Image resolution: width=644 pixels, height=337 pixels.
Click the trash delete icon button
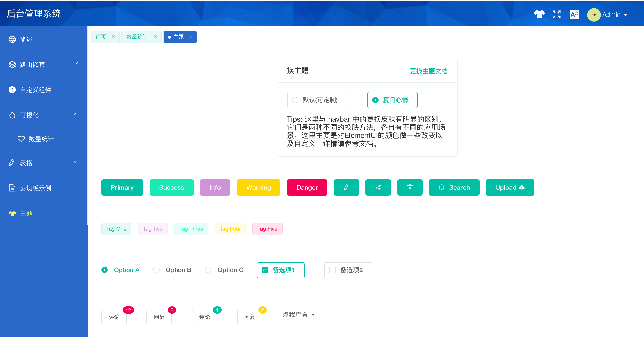point(410,187)
